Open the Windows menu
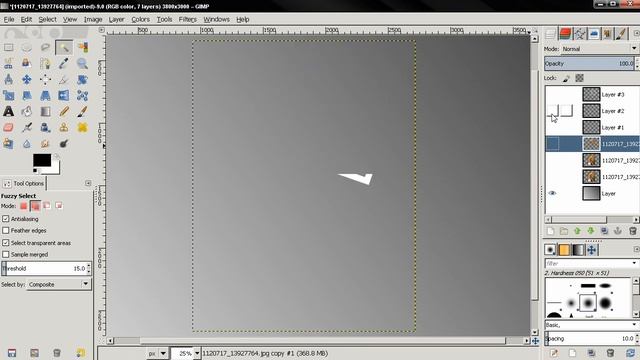Screen dimensions: 640x360 tap(216, 19)
